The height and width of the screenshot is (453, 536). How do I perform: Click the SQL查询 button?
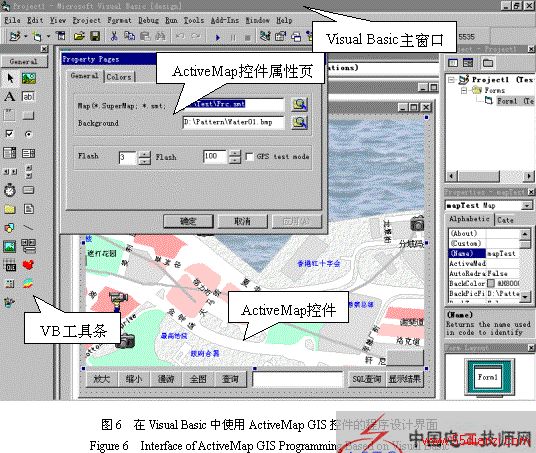367,379
